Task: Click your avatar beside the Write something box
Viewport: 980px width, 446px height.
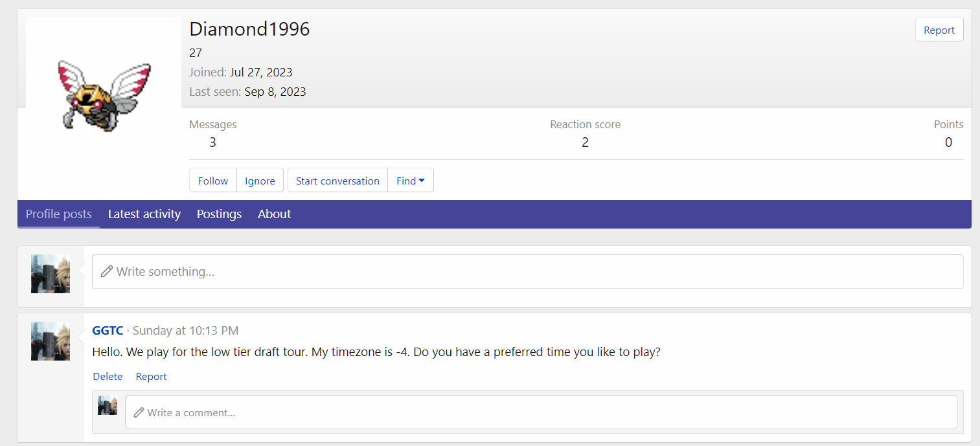Action: tap(51, 274)
